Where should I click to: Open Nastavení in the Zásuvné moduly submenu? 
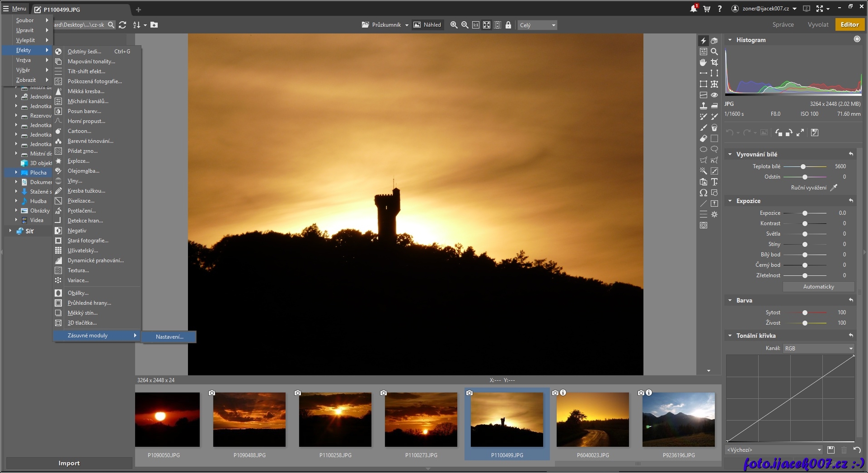(x=169, y=337)
